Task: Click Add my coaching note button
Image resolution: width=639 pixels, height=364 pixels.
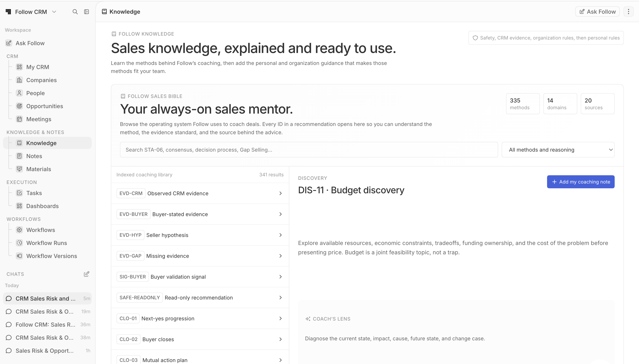Action: point(581,182)
